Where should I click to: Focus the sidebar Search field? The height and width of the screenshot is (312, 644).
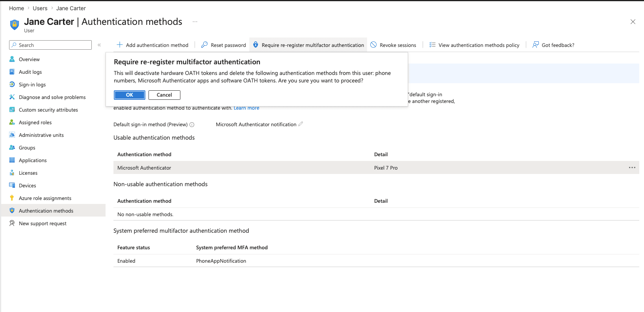pyautogui.click(x=50, y=45)
